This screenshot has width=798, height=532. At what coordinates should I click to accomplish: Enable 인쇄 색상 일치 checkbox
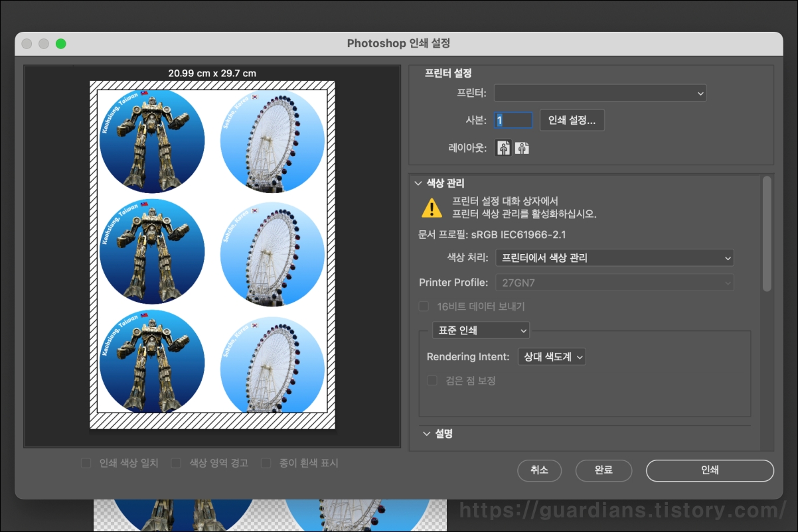[86, 463]
